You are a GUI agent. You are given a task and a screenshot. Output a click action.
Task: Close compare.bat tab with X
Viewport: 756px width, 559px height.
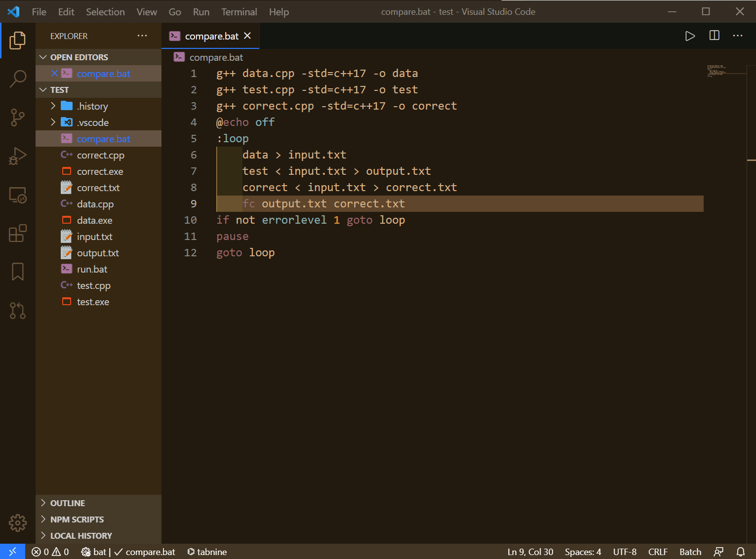pos(247,36)
